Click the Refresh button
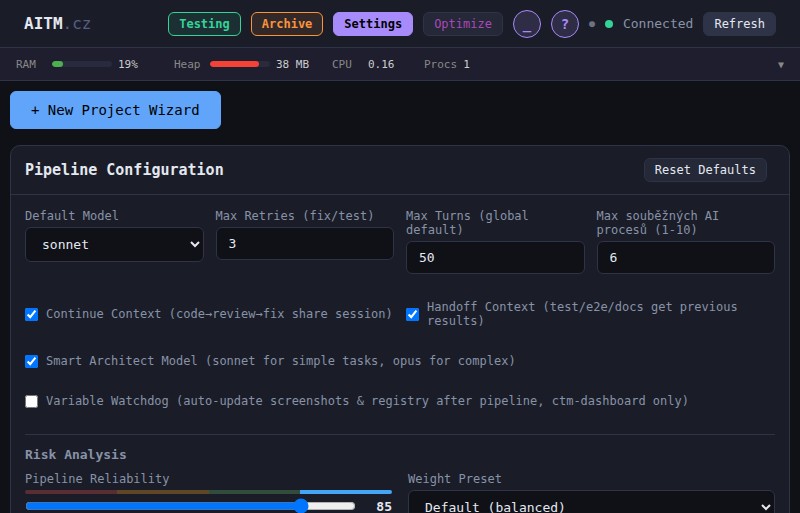Screen dimensions: 800x513 (x=739, y=24)
